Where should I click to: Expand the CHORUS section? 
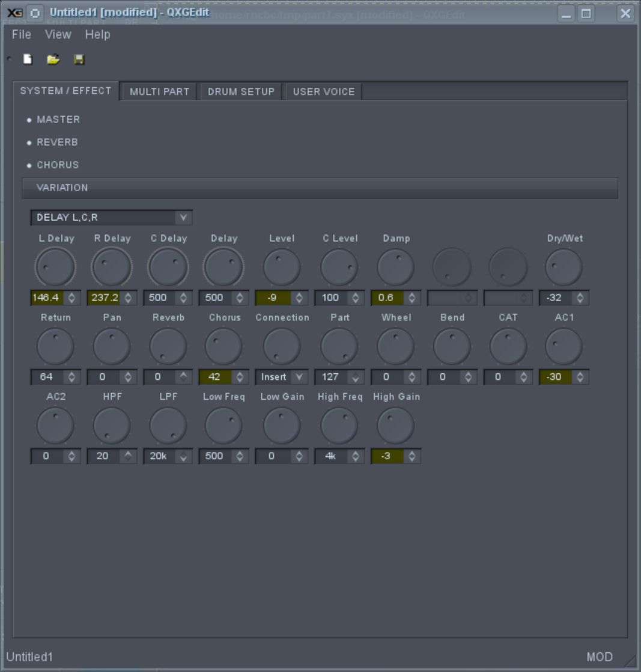coord(57,165)
